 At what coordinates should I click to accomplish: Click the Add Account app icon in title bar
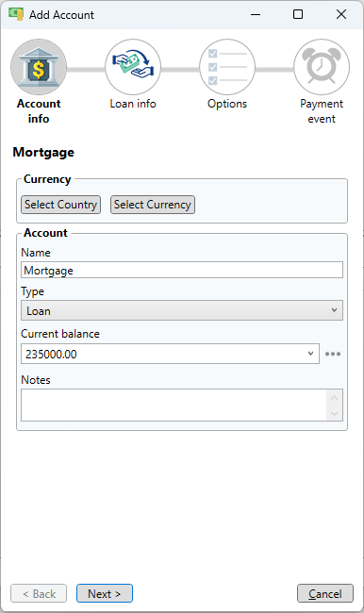[x=16, y=14]
